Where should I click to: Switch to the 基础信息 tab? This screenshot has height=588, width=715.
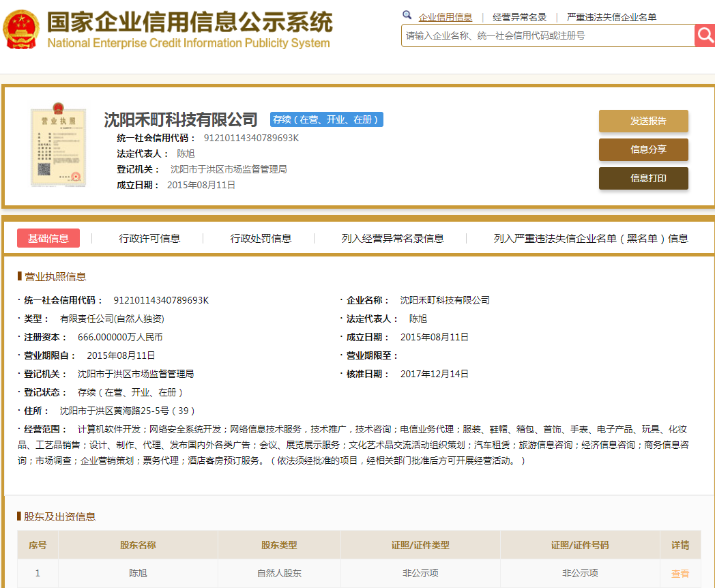pyautogui.click(x=48, y=238)
